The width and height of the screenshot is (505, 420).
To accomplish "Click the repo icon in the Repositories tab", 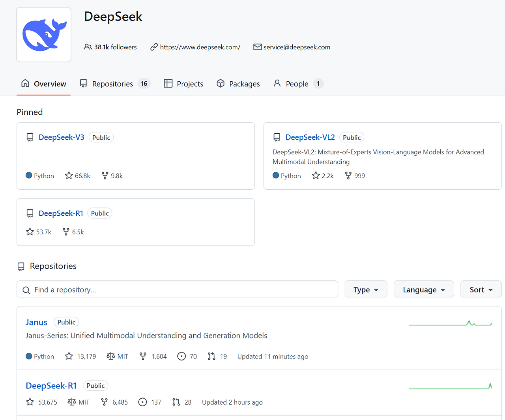I will click(x=83, y=83).
